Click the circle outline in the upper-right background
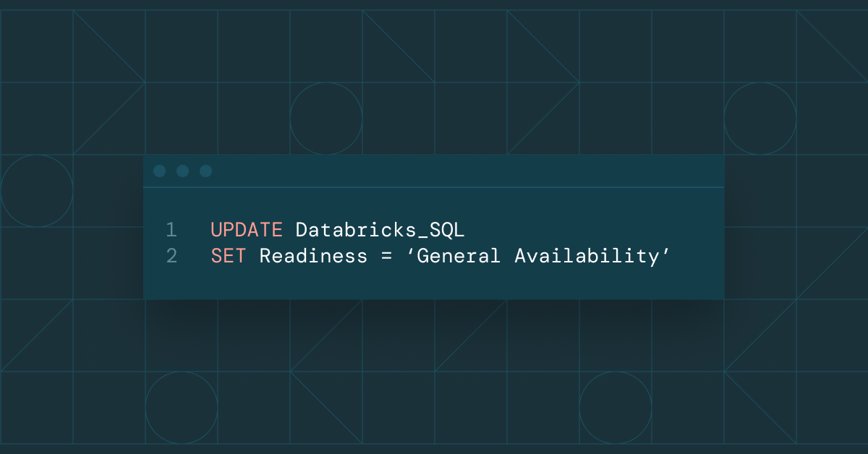 pyautogui.click(x=759, y=118)
